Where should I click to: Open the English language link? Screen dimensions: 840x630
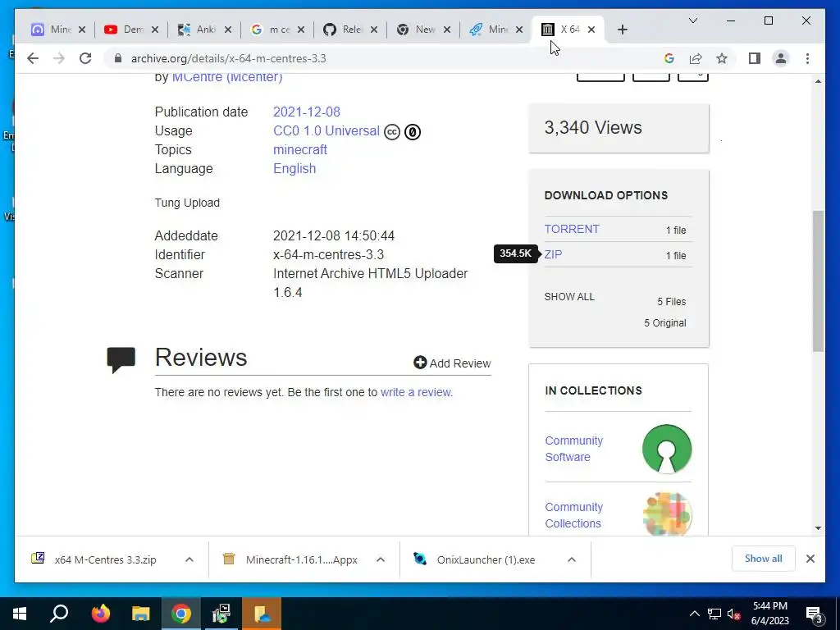(294, 168)
